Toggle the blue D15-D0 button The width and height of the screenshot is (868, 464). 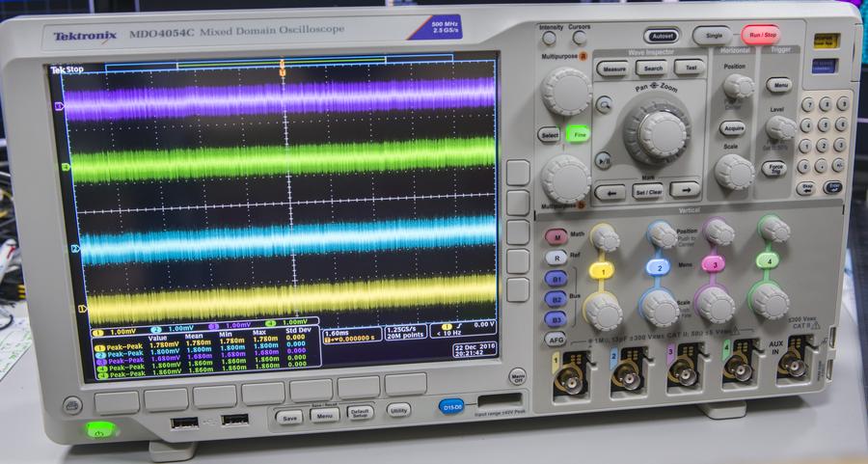click(451, 407)
